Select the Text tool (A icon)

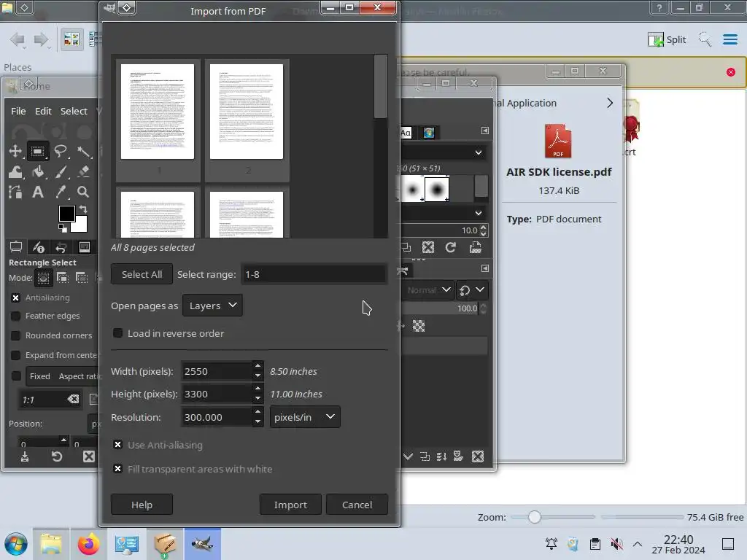38,192
